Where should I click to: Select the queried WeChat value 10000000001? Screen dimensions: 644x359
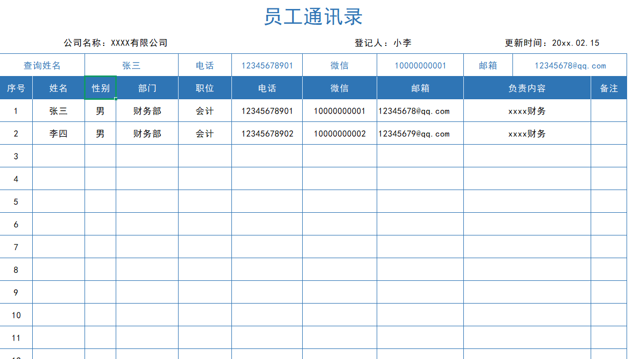pyautogui.click(x=419, y=65)
